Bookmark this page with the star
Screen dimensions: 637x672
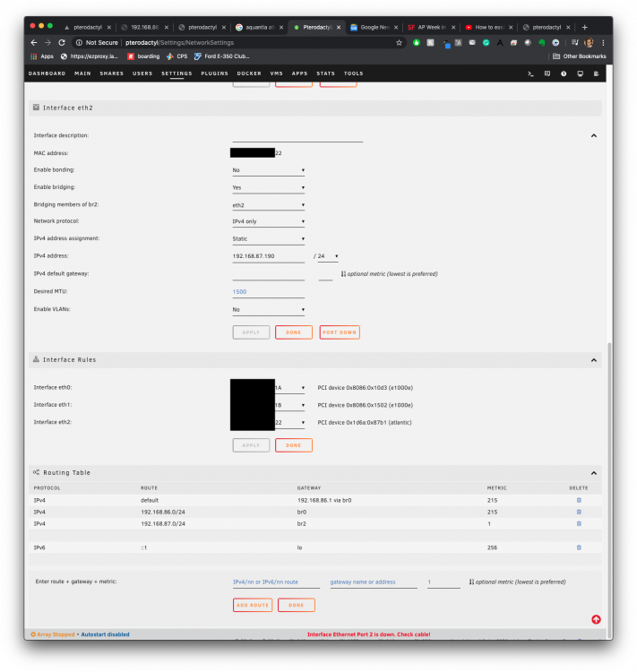[x=399, y=42]
